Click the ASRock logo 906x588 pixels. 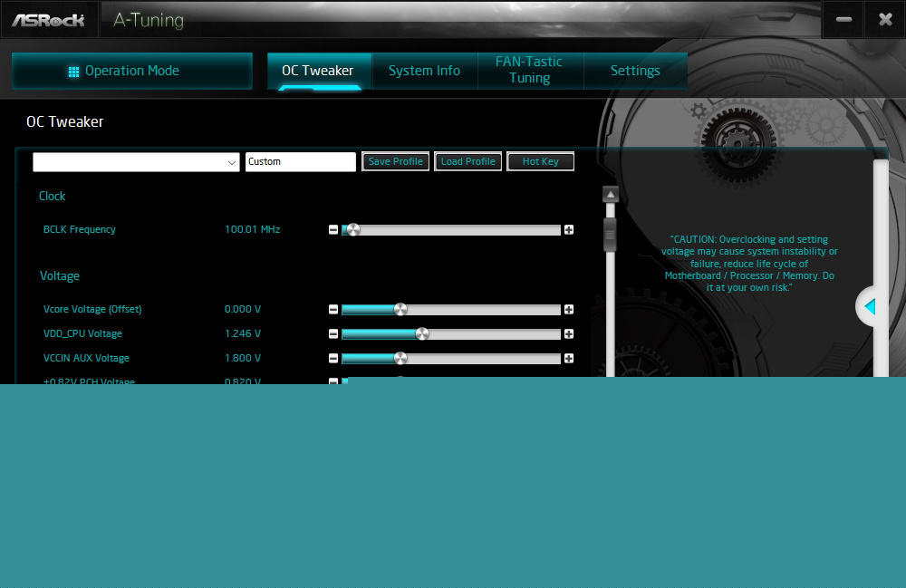click(48, 20)
